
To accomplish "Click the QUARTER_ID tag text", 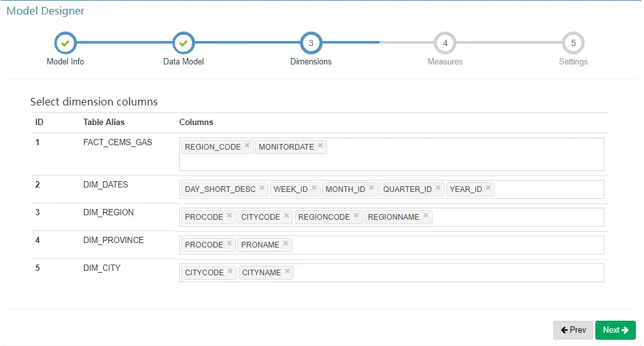I will [407, 189].
